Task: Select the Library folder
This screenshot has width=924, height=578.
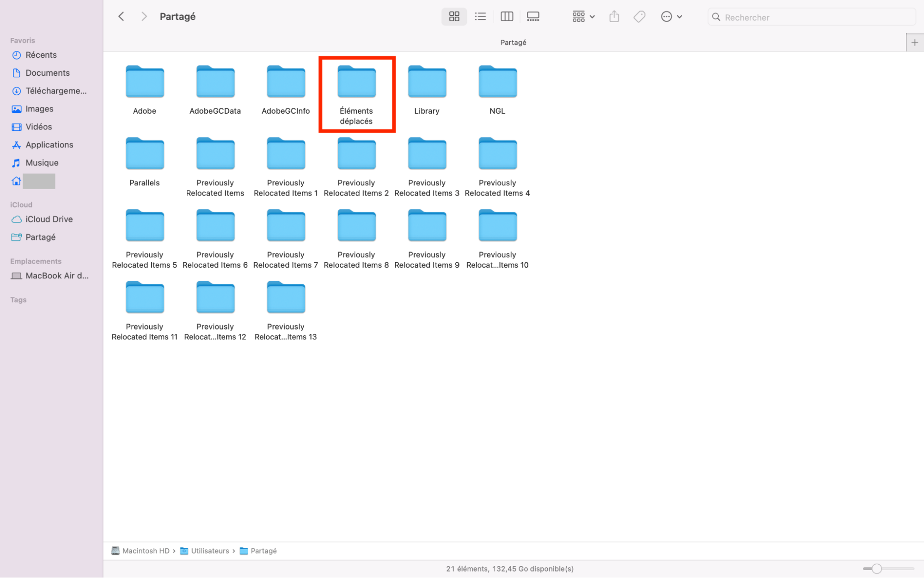Action: (427, 91)
